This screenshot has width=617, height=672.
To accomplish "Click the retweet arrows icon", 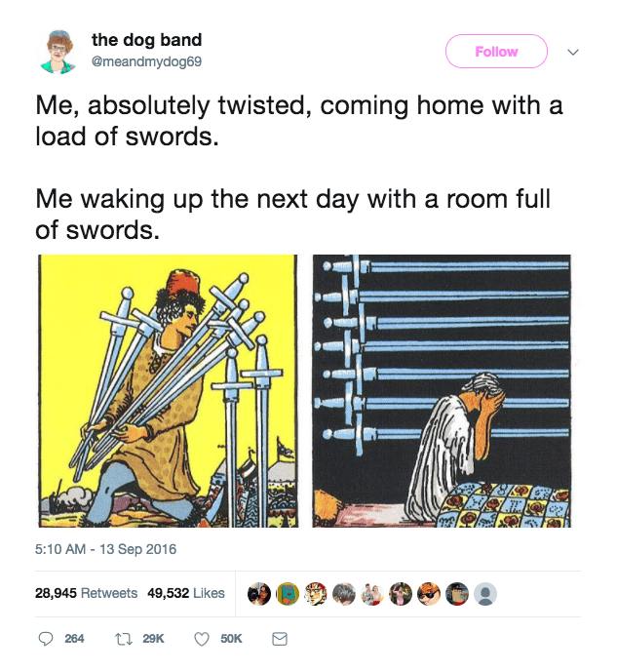I will coord(124,639).
